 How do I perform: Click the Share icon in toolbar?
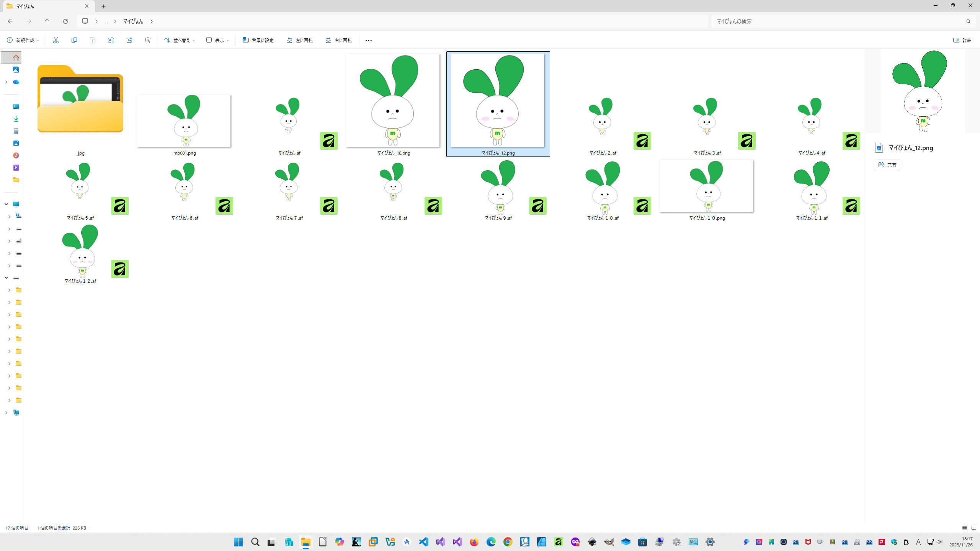[x=129, y=40]
